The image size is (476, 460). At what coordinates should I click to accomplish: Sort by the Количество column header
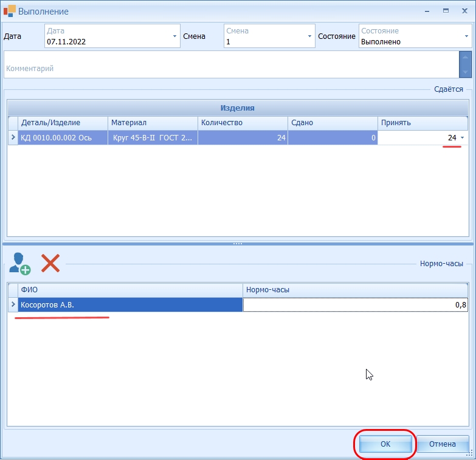tap(243, 123)
